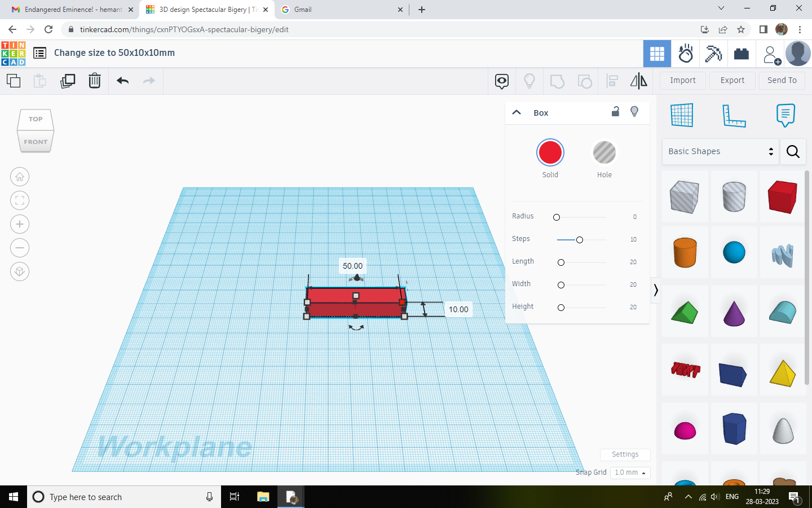Viewport: 812px width, 508px height.
Task: Select the Solid option for the Box
Action: [x=550, y=152]
